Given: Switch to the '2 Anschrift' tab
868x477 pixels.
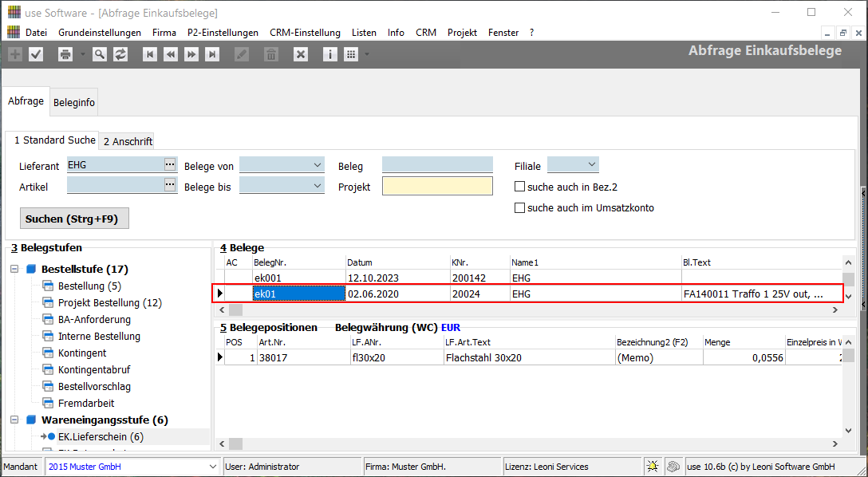Looking at the screenshot, I should click(128, 141).
